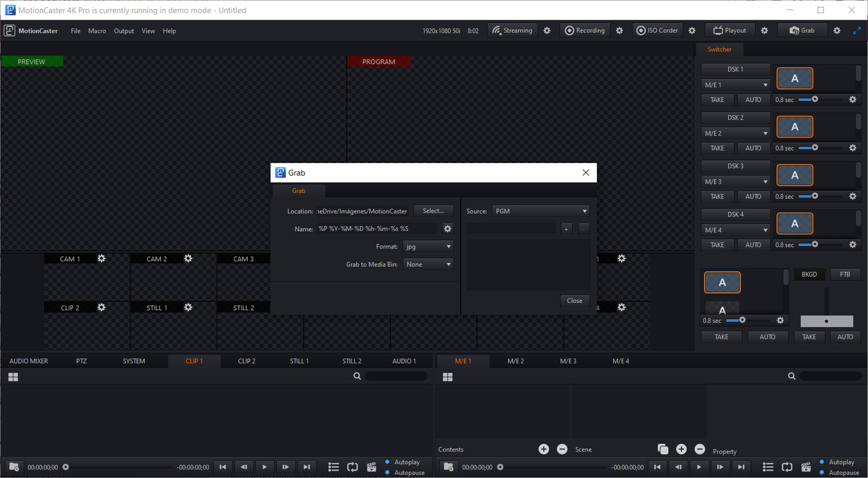This screenshot has height=478, width=868.
Task: Open DSK 2 M/E 2 source dropdown
Action: tap(735, 133)
